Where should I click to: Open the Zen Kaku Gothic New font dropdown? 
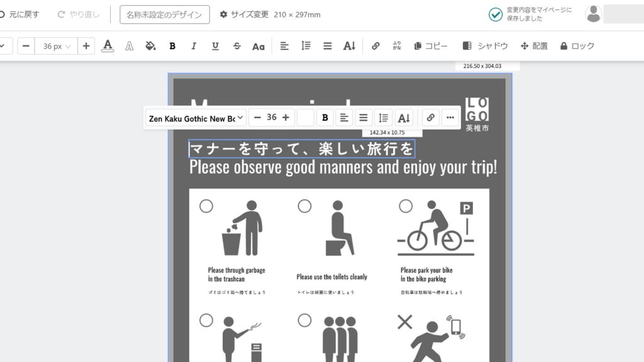196,118
